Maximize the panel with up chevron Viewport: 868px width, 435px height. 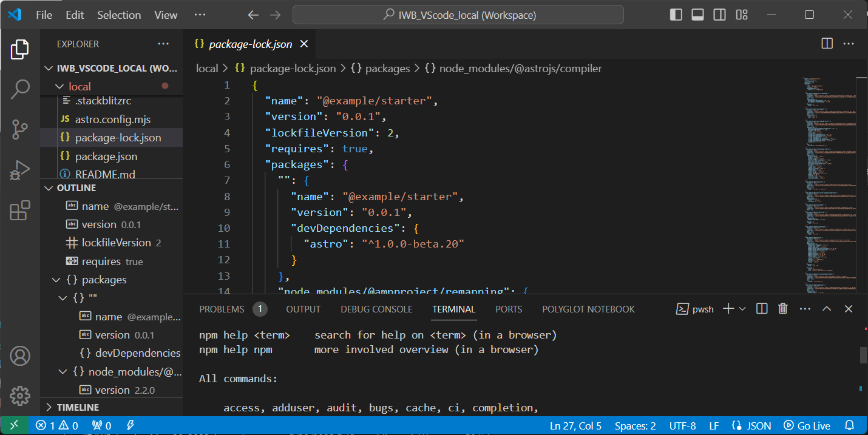click(x=827, y=309)
